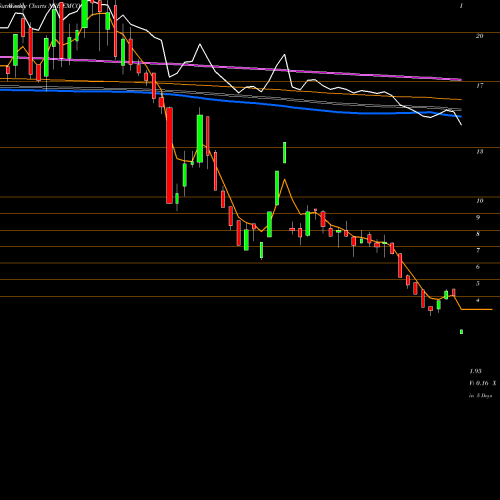Screen dimensions: 500x500
Task: Click the last small green candle below 4
Action: coord(462,332)
